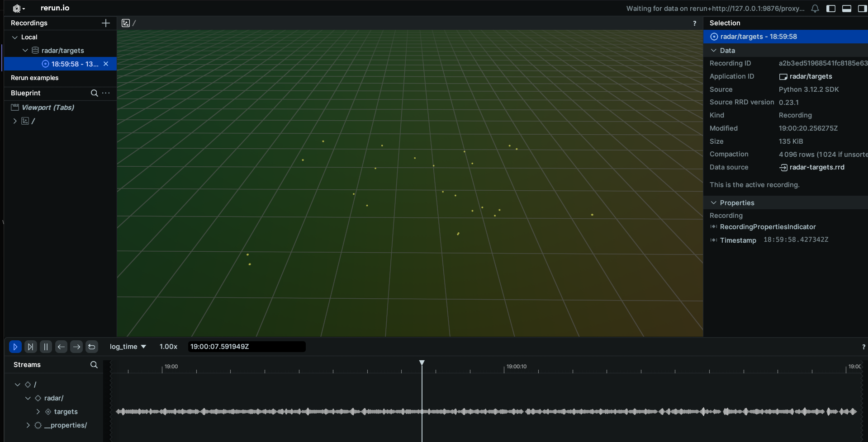The width and height of the screenshot is (868, 442).
Task: Step forward one frame with the right arrow
Action: pos(76,347)
